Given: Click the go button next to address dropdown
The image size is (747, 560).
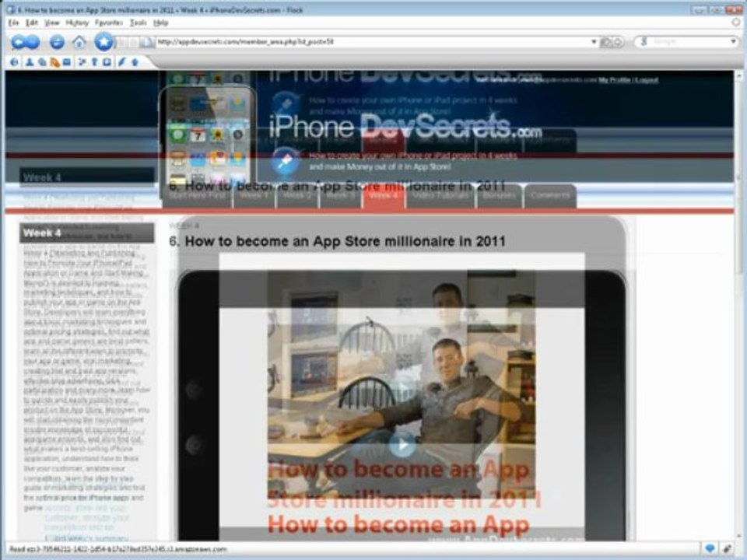Looking at the screenshot, I should 605,42.
